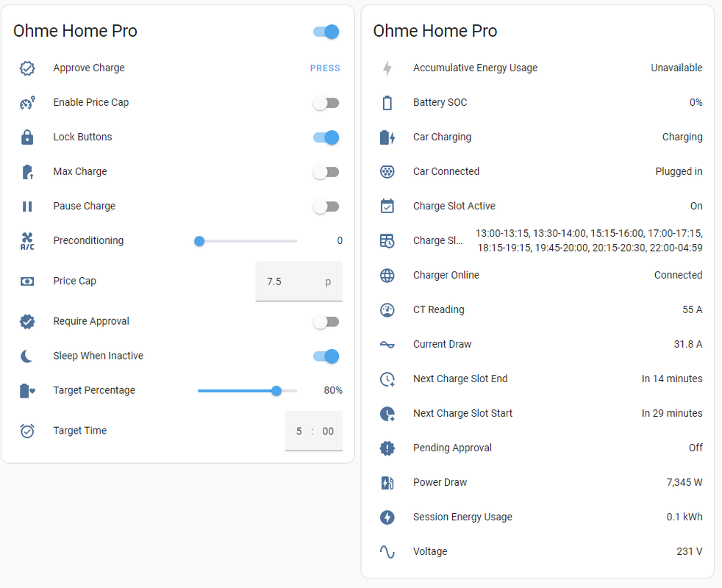The height and width of the screenshot is (588, 722).
Task: Click the Charge Slots timetable icon
Action: tap(387, 241)
